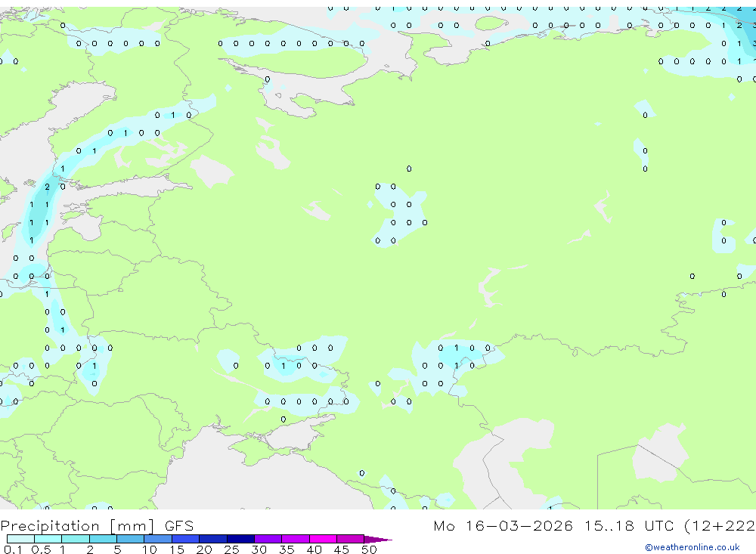Screen dimensions: 756x554
Task: Click the 40–45 mm magenta legend swatch
Action: pos(323,539)
